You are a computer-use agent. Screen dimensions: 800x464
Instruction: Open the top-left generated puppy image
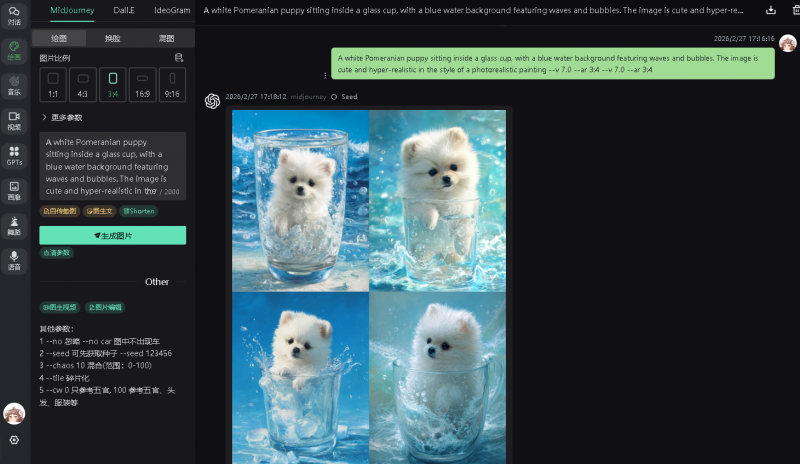pyautogui.click(x=300, y=200)
